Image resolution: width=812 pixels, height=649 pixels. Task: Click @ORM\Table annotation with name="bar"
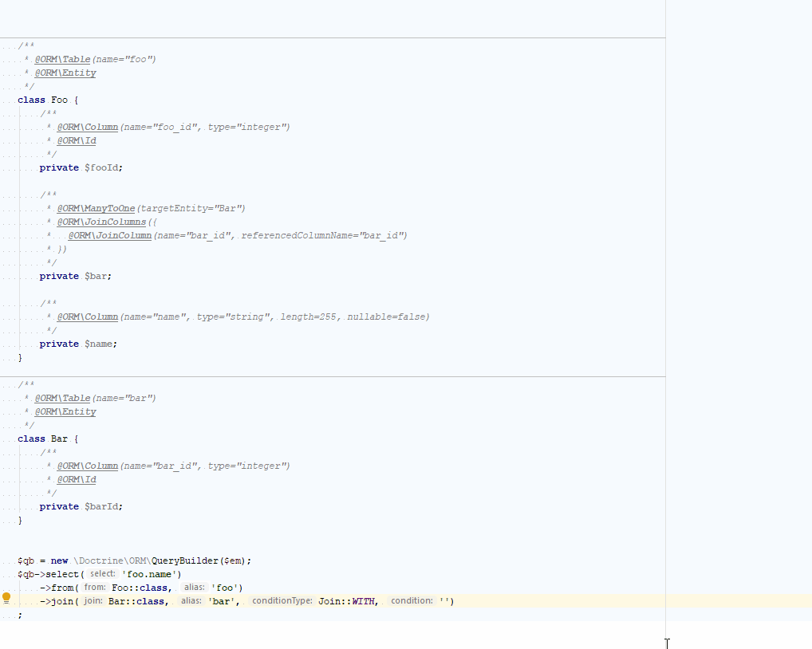[x=63, y=399]
